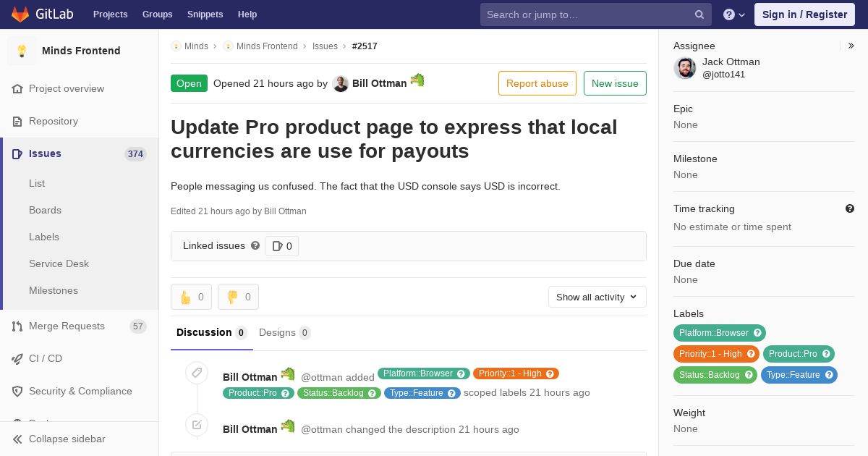Open the Issues List sidebar link

click(x=37, y=183)
